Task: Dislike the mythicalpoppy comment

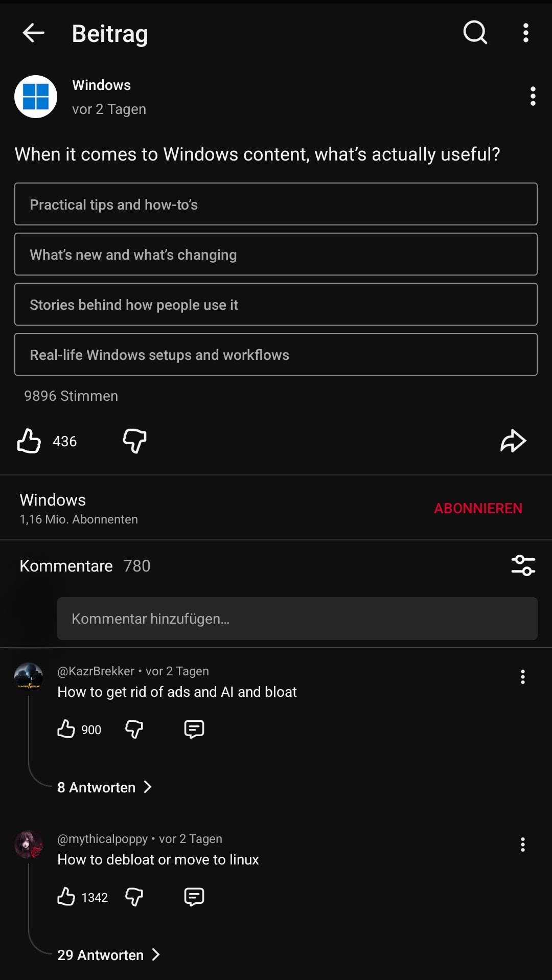Action: click(134, 897)
